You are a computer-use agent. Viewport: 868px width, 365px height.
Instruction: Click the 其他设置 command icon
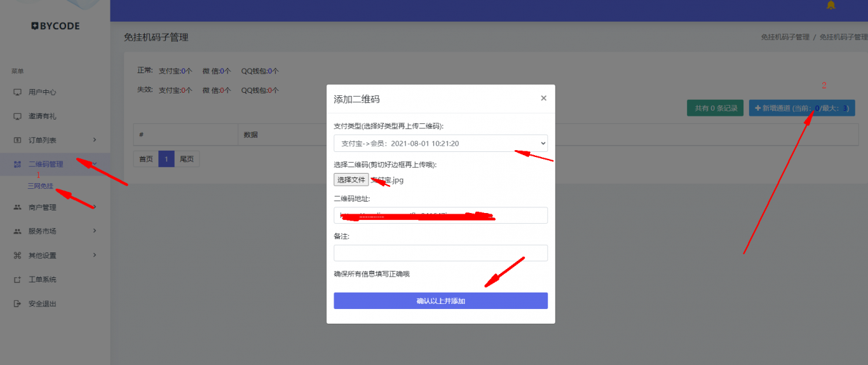point(17,256)
